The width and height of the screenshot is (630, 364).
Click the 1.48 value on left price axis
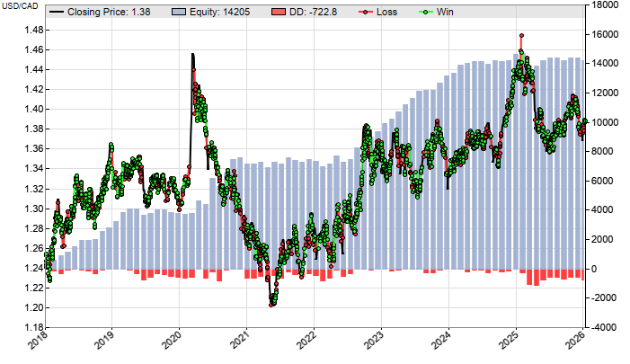[x=31, y=30]
